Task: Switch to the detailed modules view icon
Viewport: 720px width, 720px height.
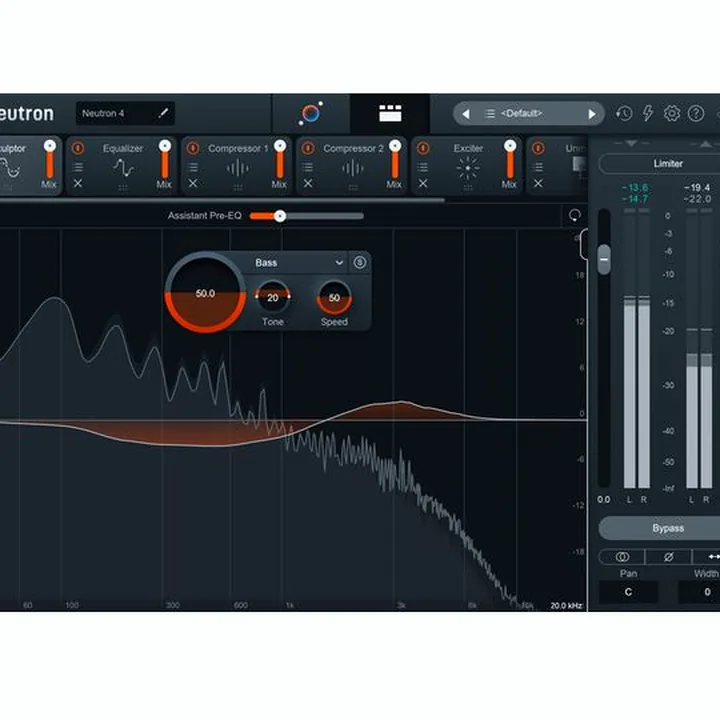Action: pos(390,113)
